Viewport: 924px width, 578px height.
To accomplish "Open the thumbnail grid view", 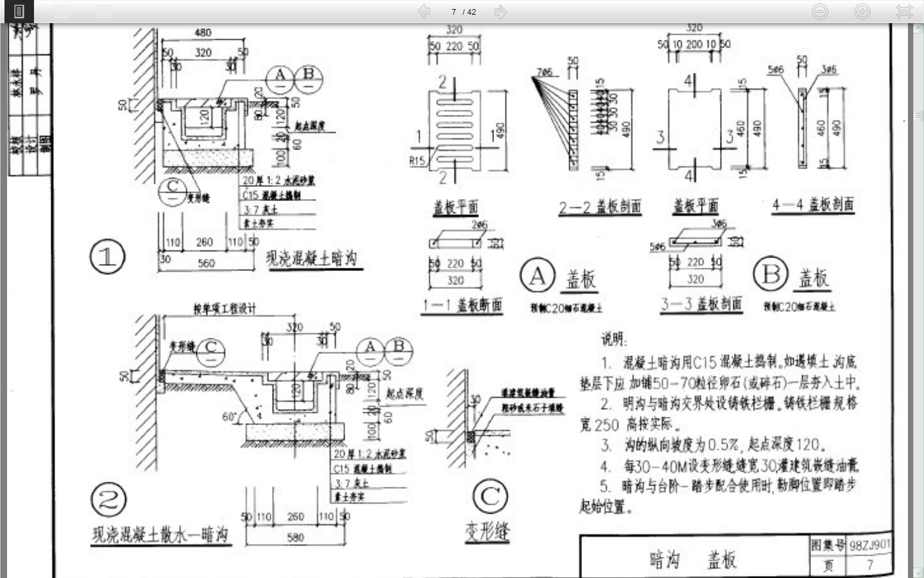I will [x=104, y=11].
